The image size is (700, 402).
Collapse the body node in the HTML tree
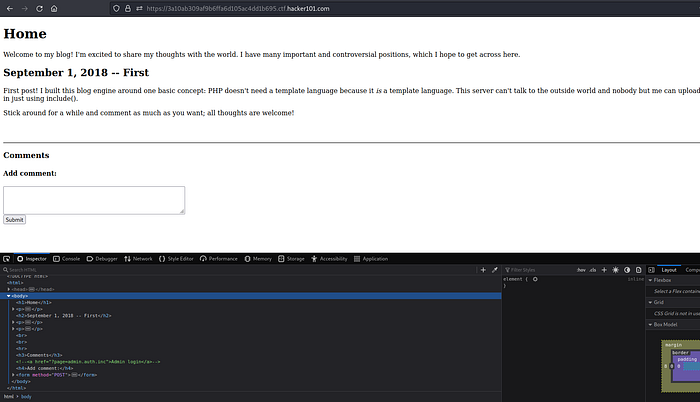pos(9,296)
